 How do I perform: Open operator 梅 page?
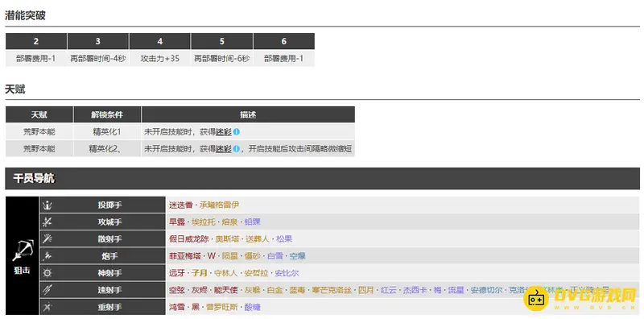437,290
